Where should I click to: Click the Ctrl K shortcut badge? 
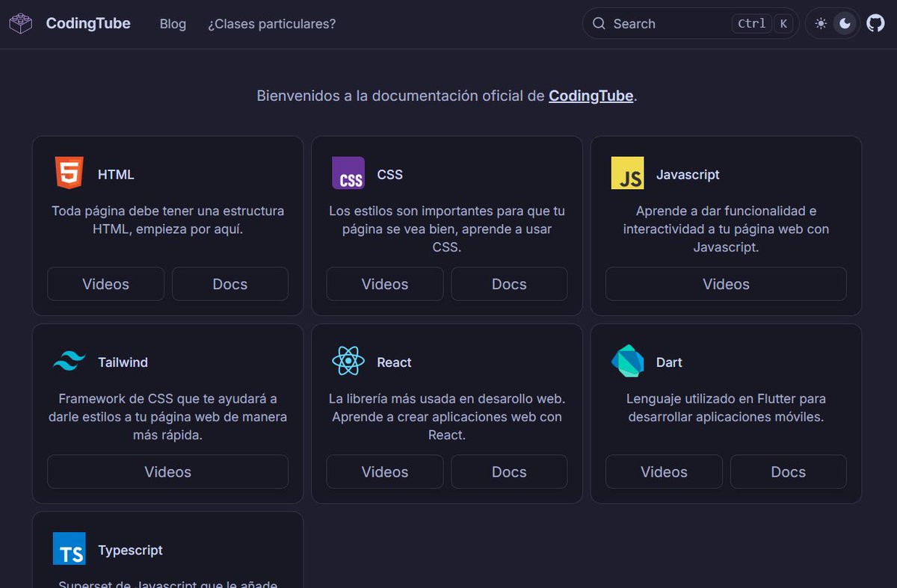click(x=762, y=24)
